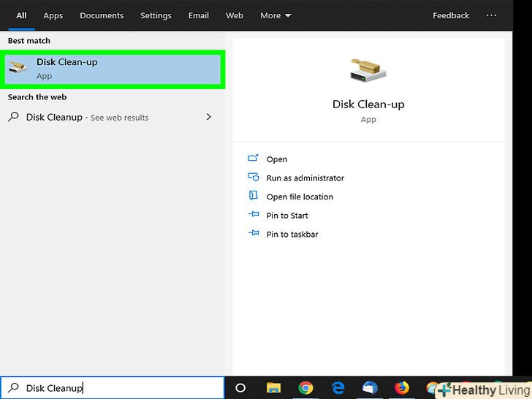The image size is (532, 399).
Task: Open File Explorer from the taskbar
Action: 273,387
